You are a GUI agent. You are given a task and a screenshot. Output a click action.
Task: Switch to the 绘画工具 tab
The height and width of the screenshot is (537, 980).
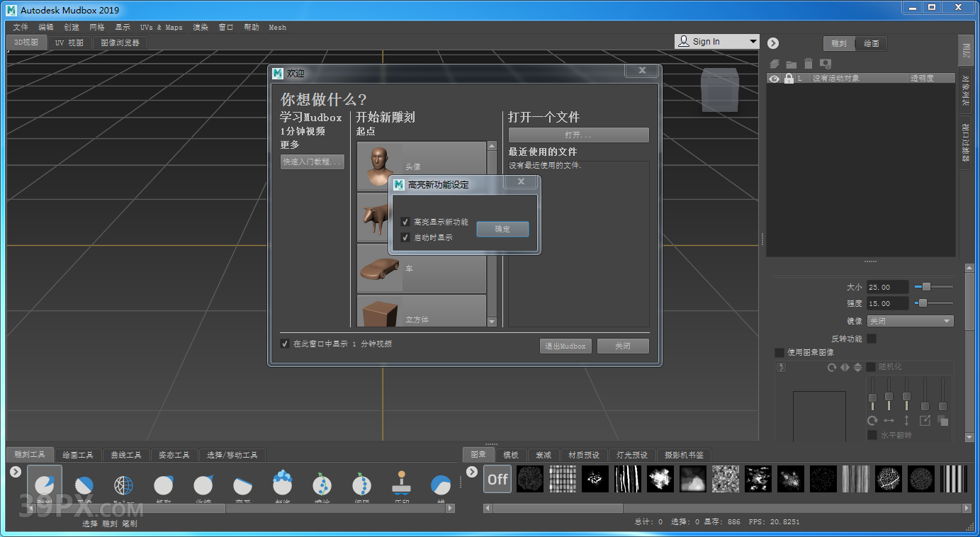click(77, 455)
